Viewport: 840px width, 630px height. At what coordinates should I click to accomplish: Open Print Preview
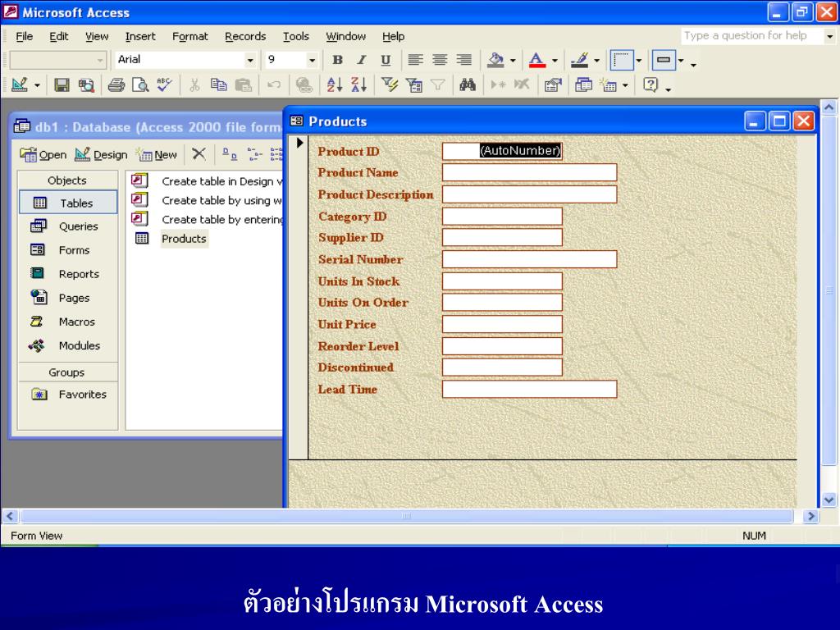[x=140, y=84]
